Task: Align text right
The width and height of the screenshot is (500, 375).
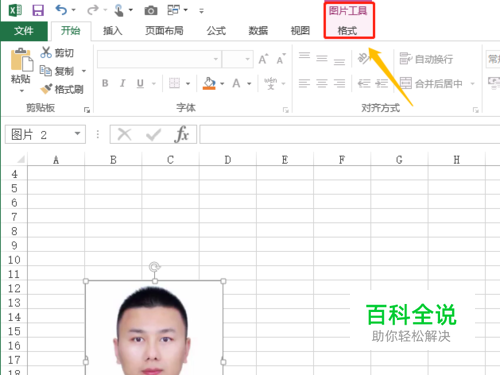Action: point(339,83)
